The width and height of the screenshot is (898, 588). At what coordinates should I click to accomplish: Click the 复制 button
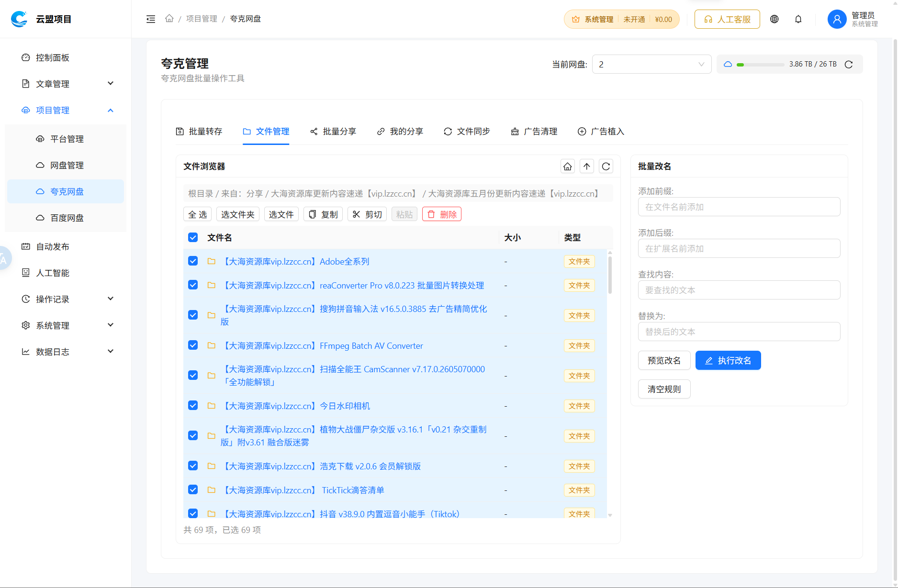(323, 214)
